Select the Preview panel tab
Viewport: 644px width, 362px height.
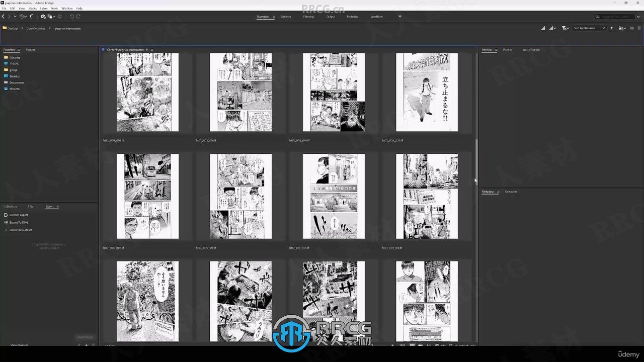coord(487,50)
